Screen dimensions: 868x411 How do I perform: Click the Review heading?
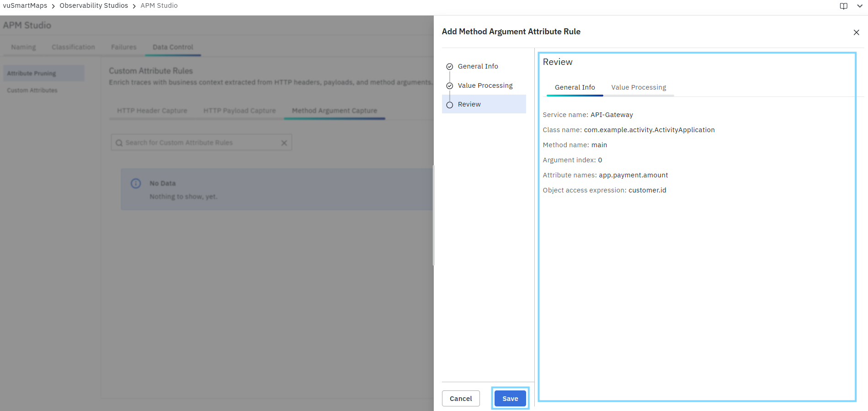coord(558,62)
